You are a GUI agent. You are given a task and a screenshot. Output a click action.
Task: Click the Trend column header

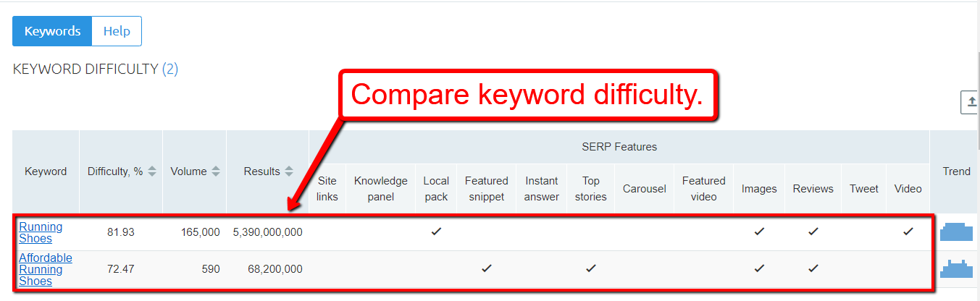tap(956, 171)
